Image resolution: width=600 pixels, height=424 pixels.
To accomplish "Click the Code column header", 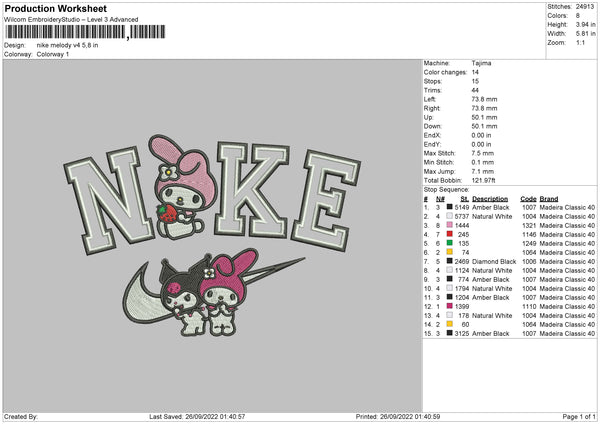I will click(x=528, y=199).
